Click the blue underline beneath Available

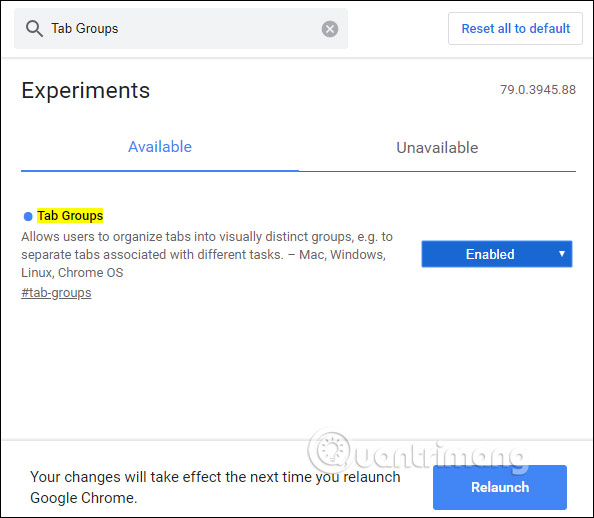point(160,171)
